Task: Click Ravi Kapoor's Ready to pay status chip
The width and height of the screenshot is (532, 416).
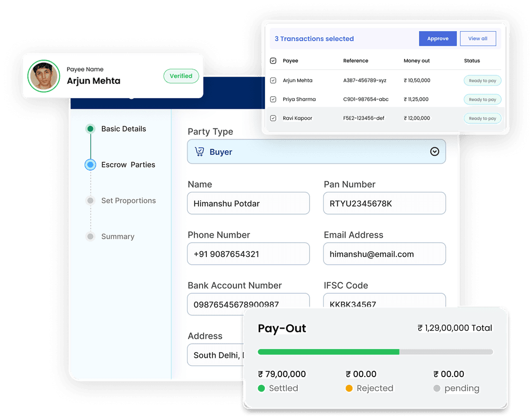Action: coord(482,118)
